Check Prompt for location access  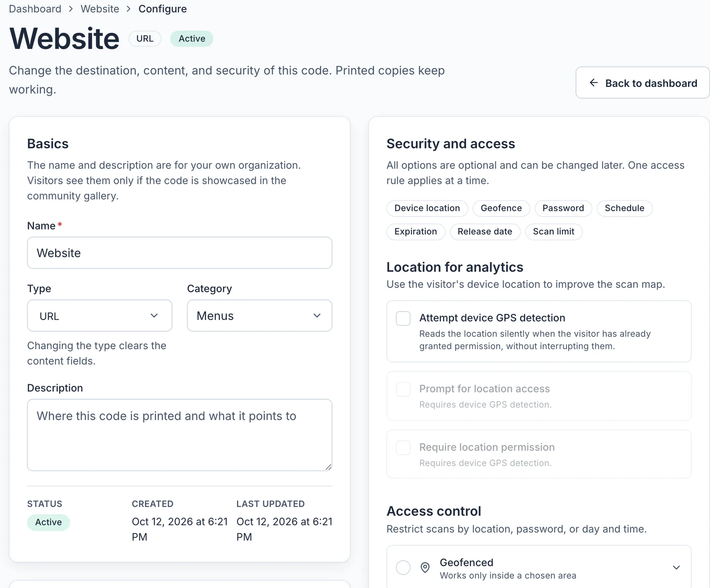click(403, 389)
